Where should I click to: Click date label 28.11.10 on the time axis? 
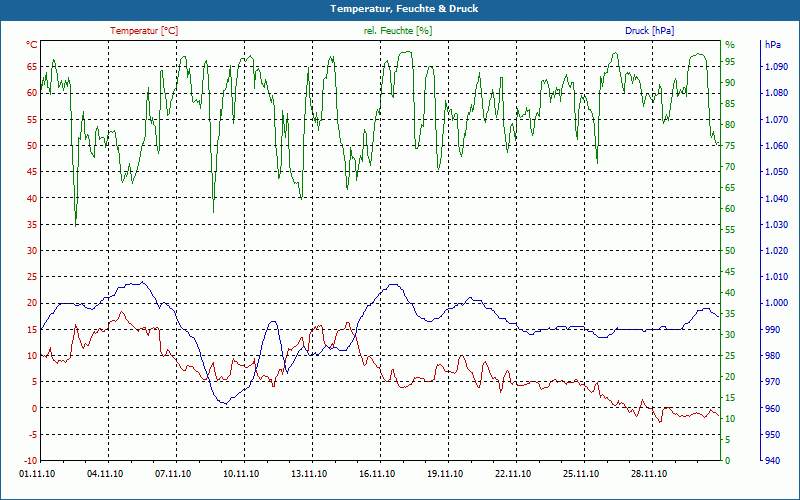coord(649,474)
